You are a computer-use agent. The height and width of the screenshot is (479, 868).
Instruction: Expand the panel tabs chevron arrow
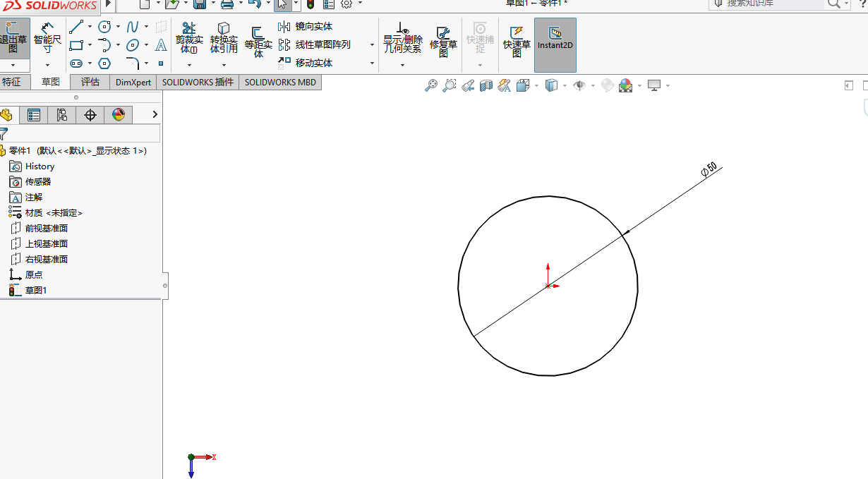(155, 114)
